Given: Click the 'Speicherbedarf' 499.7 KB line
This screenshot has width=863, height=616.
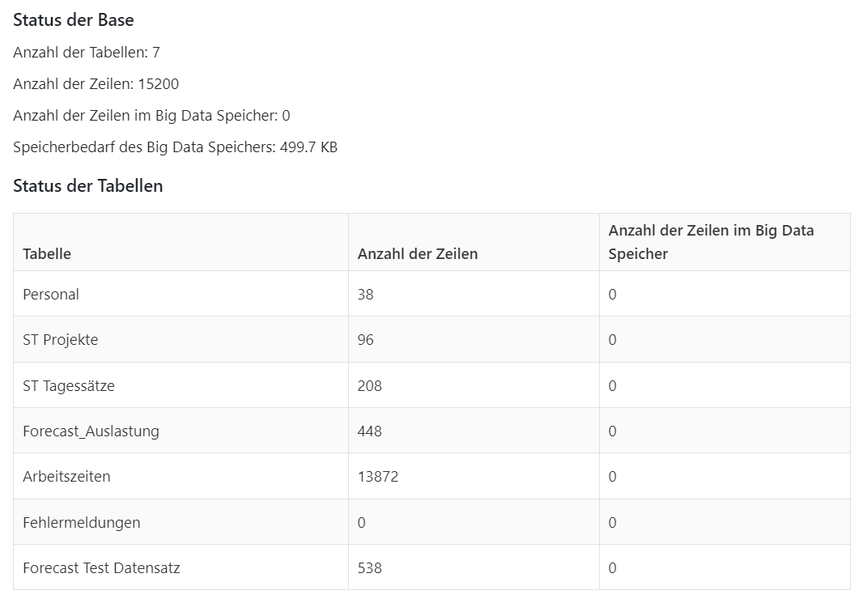Looking at the screenshot, I should click(x=175, y=147).
